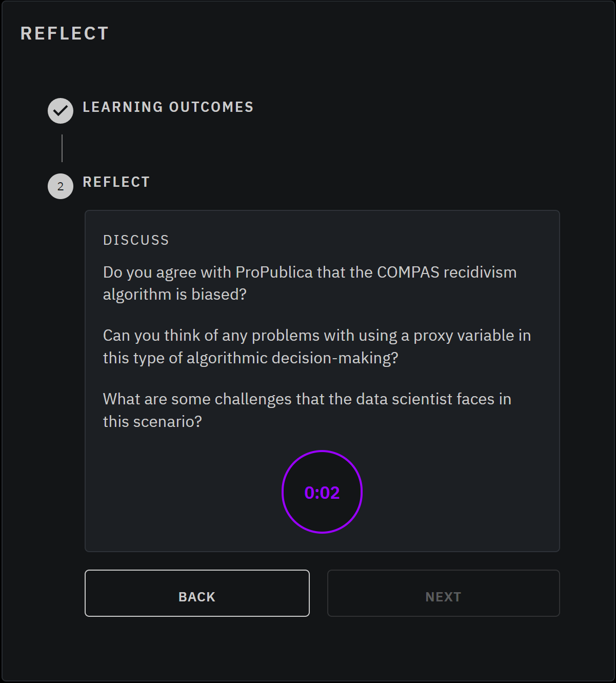The width and height of the screenshot is (616, 683).
Task: Click the ProPublica COMPAS bias question
Action: (310, 283)
